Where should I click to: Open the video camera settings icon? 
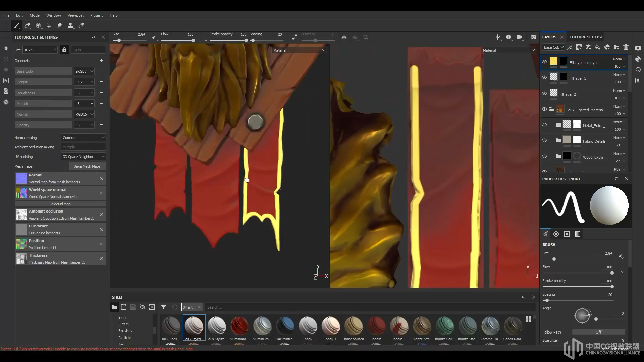[x=519, y=37]
